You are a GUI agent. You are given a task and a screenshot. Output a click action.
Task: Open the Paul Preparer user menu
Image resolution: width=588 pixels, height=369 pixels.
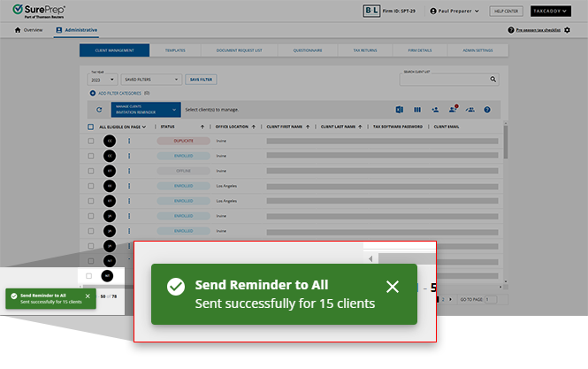pyautogui.click(x=454, y=11)
